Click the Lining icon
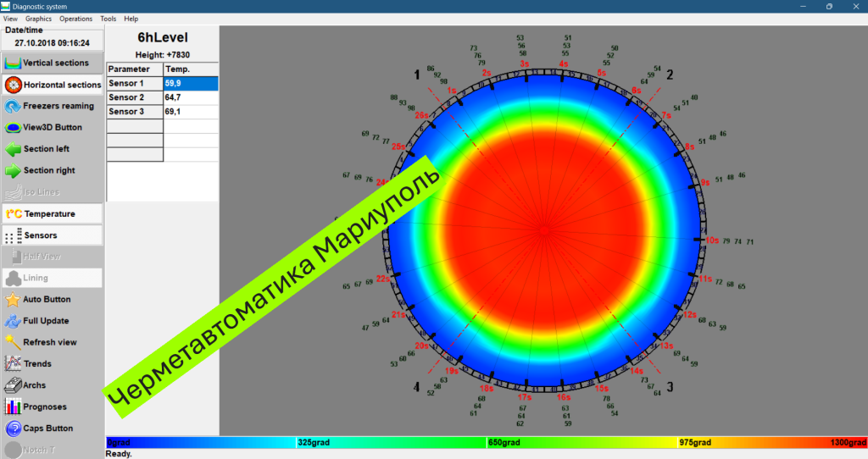This screenshot has height=459, width=868. (x=13, y=278)
